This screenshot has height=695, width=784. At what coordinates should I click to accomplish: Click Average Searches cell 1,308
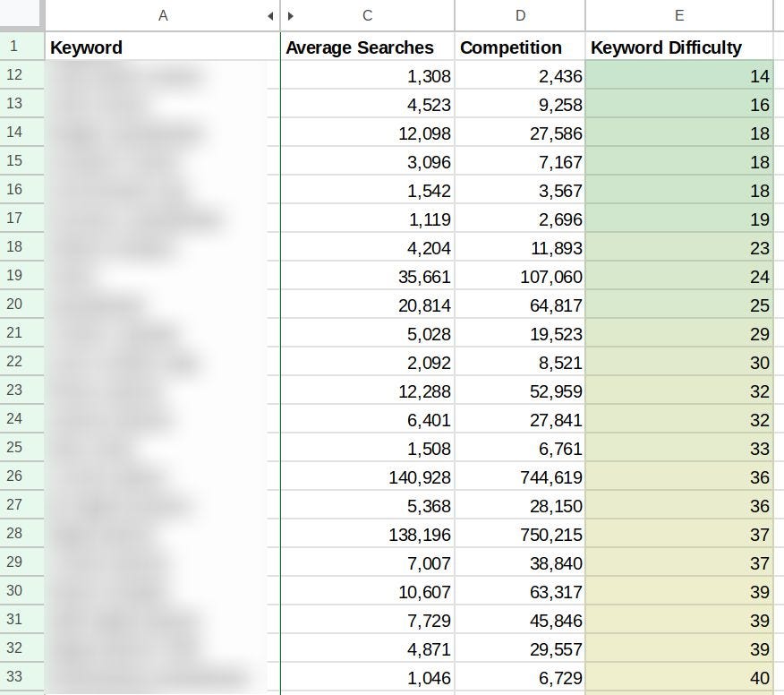point(368,75)
